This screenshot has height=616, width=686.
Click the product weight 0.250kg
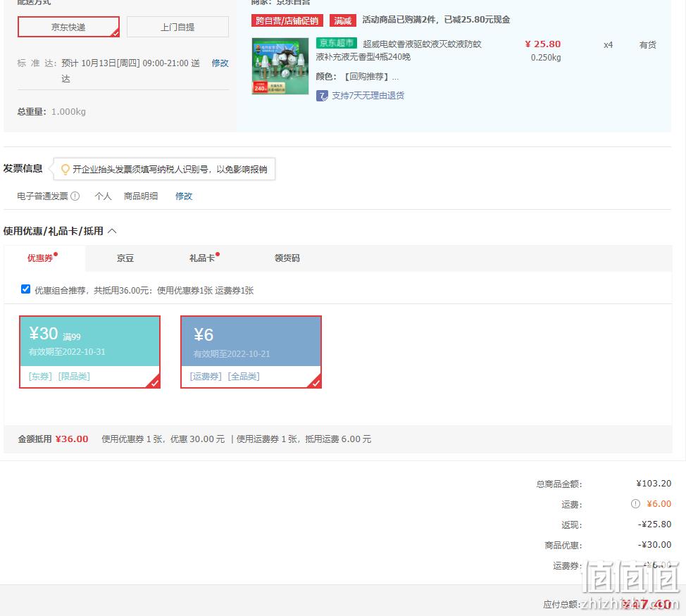(546, 57)
